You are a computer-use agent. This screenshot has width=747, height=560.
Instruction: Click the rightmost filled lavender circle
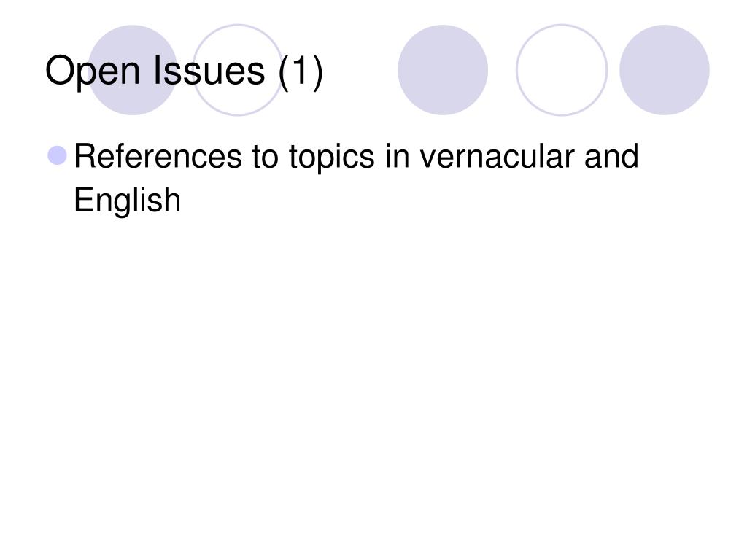[664, 70]
